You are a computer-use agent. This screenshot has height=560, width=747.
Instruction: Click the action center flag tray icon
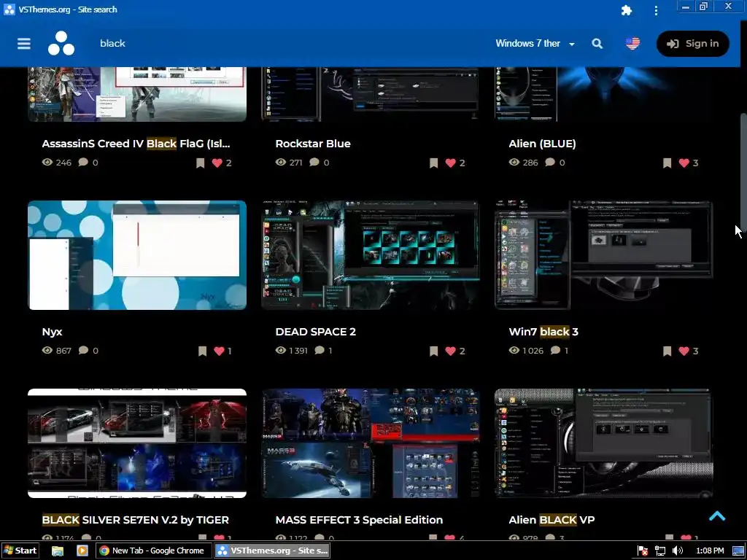(x=642, y=551)
